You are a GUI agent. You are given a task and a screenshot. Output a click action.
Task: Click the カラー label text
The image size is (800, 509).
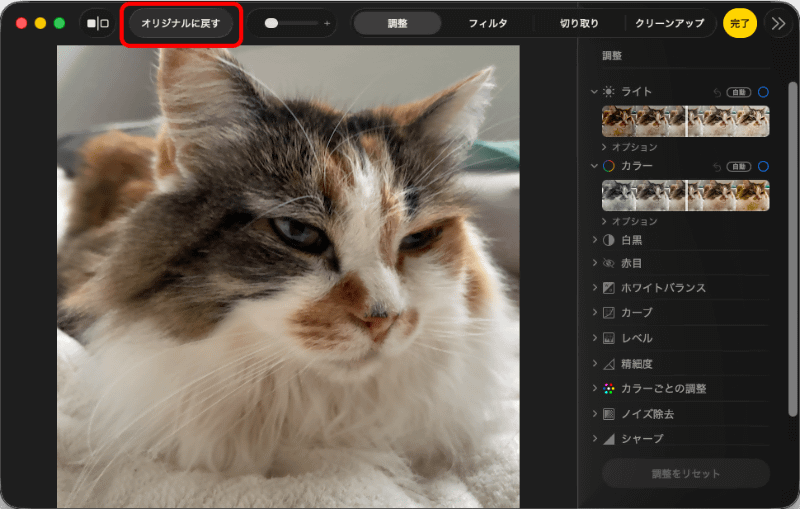coord(637,166)
